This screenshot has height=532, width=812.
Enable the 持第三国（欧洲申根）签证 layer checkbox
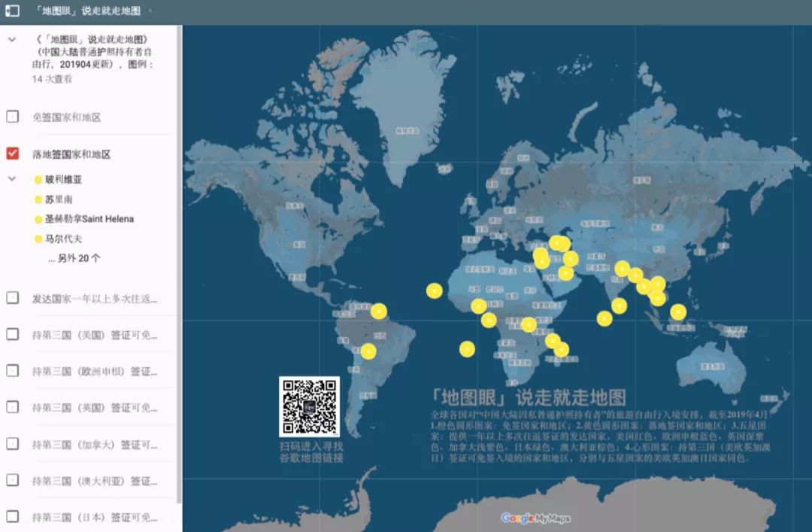click(x=13, y=371)
